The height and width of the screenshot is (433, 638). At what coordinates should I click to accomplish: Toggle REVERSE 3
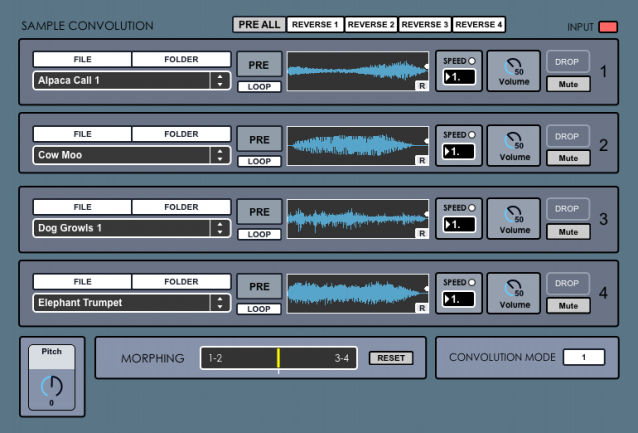[424, 24]
